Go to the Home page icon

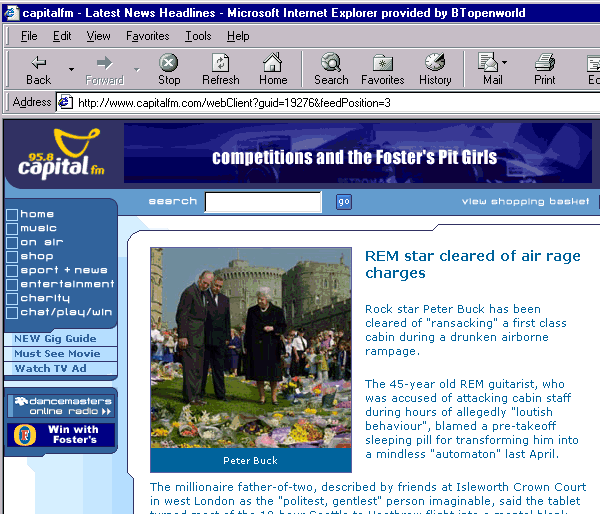coord(272,62)
